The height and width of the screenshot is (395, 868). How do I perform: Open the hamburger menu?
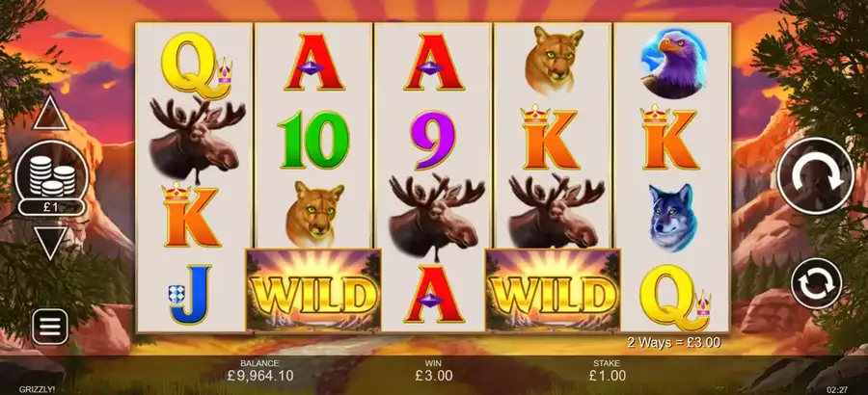pyautogui.click(x=50, y=327)
